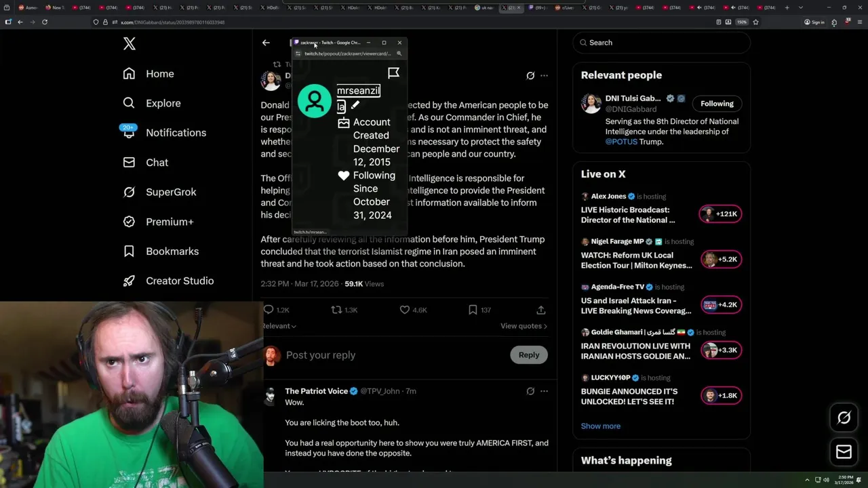
Task: Open the Relevant replies sort dropdown
Action: (279, 326)
